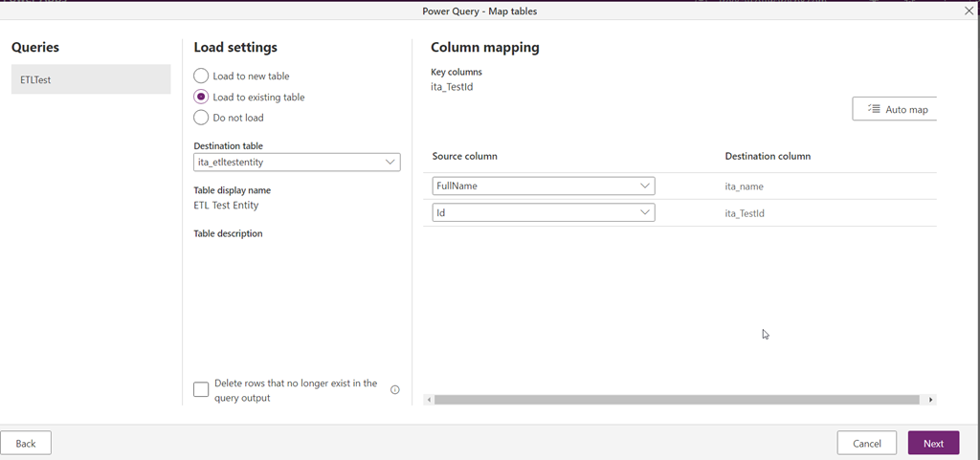
Task: Click the horizontal scrollbar right arrow
Action: (x=930, y=400)
